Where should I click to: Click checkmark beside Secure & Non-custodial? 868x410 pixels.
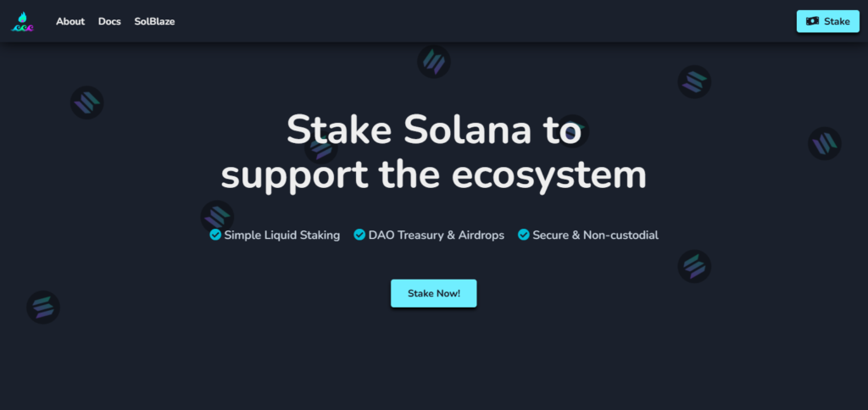click(x=524, y=235)
